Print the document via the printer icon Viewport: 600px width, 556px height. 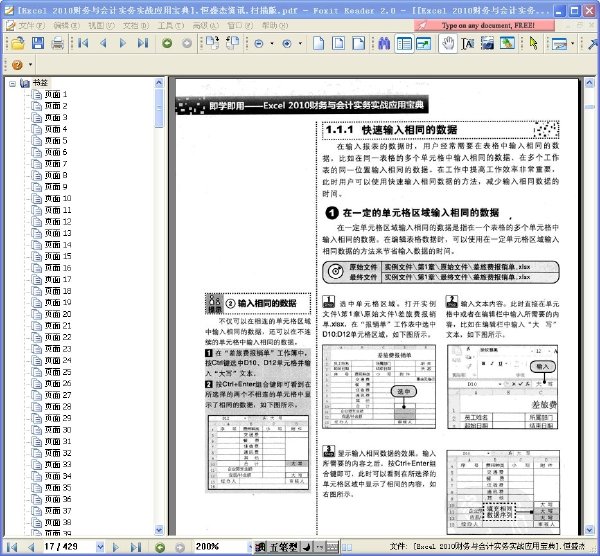(58, 43)
